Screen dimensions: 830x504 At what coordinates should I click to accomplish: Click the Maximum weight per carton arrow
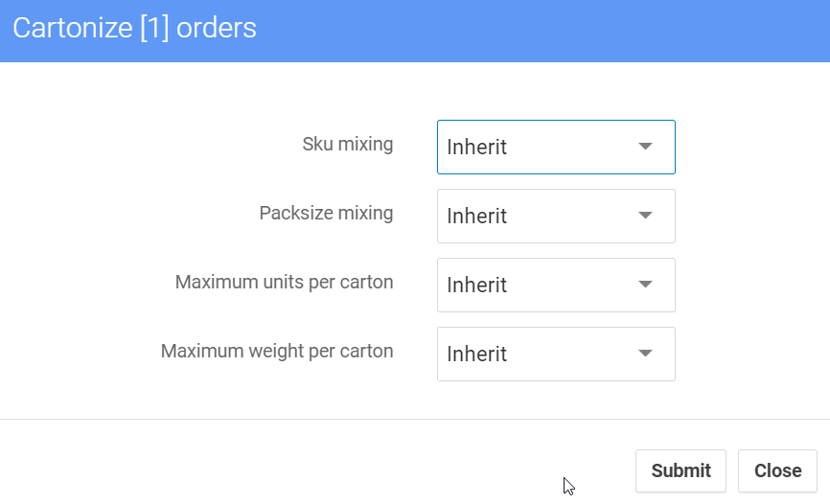(x=645, y=354)
